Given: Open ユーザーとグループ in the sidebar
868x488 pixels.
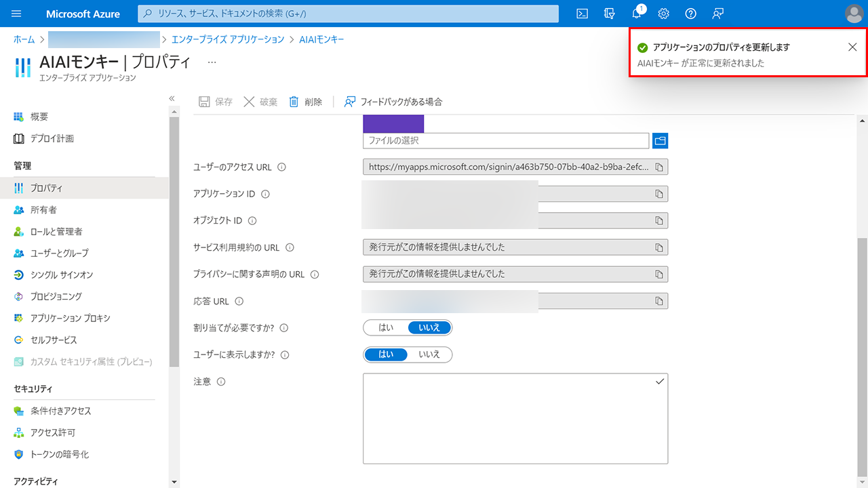Looking at the screenshot, I should point(59,253).
